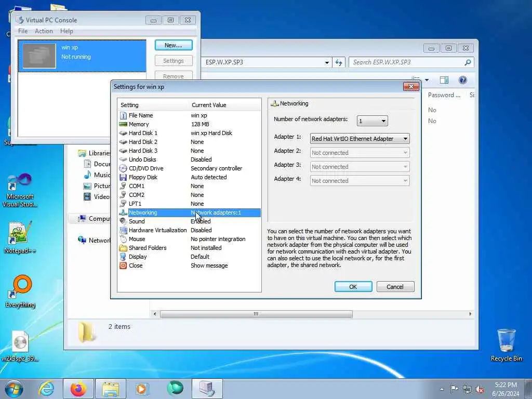Click Cancel in the Settings dialog
Image resolution: width=532 pixels, height=399 pixels.
tap(395, 287)
